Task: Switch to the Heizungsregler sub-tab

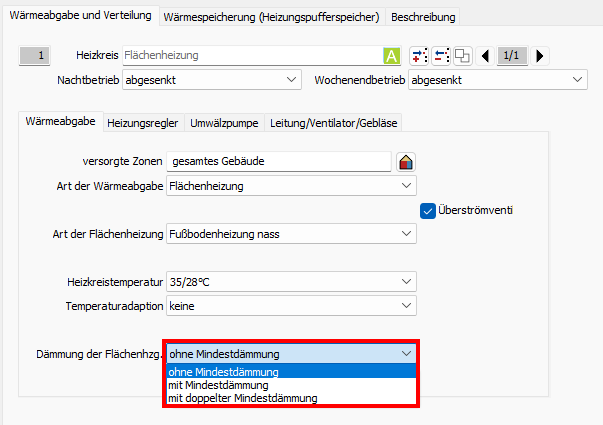Action: (143, 123)
